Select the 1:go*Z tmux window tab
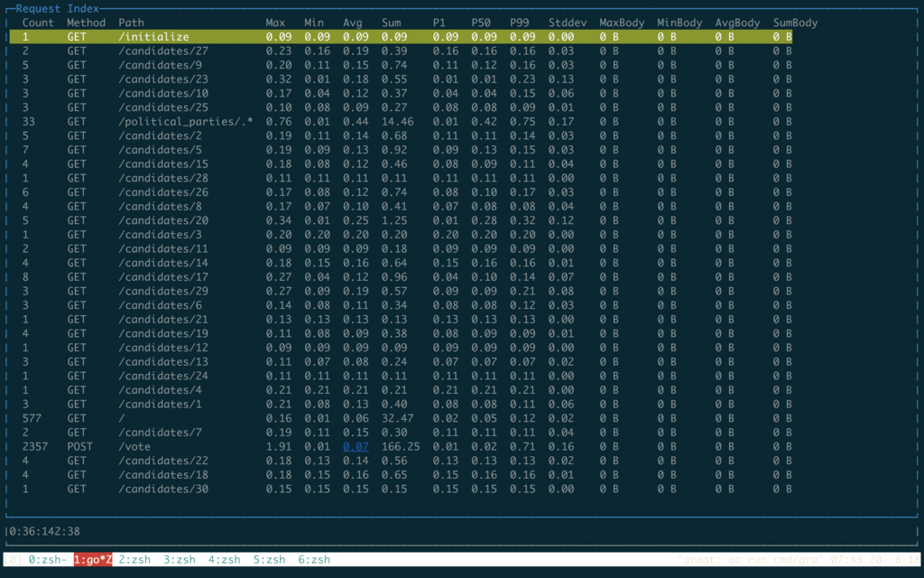The height and width of the screenshot is (578, 924). point(93,559)
